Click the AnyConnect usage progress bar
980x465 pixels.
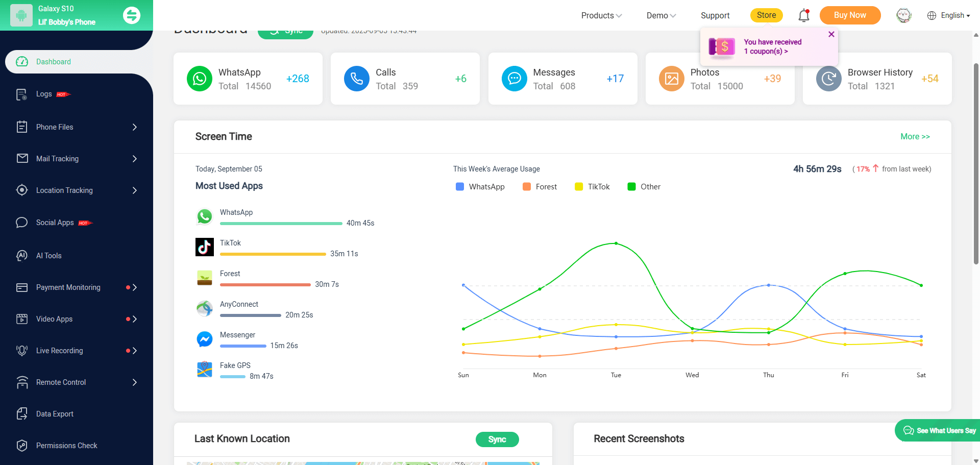click(251, 315)
